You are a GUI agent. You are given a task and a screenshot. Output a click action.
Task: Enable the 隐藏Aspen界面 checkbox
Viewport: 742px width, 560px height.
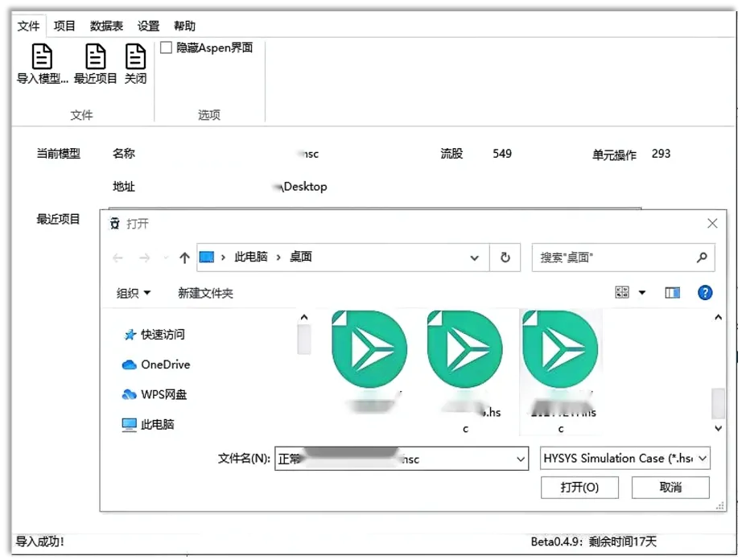click(166, 47)
